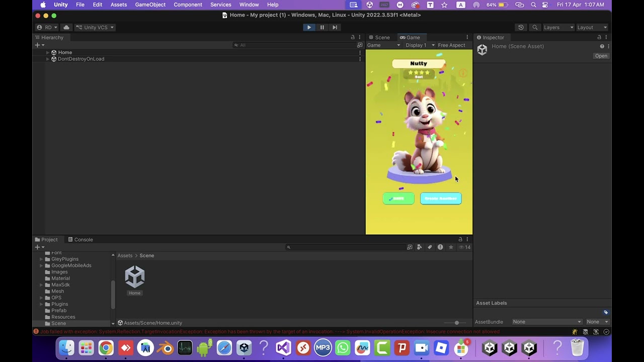Open the Project panel options menu

[467, 239]
